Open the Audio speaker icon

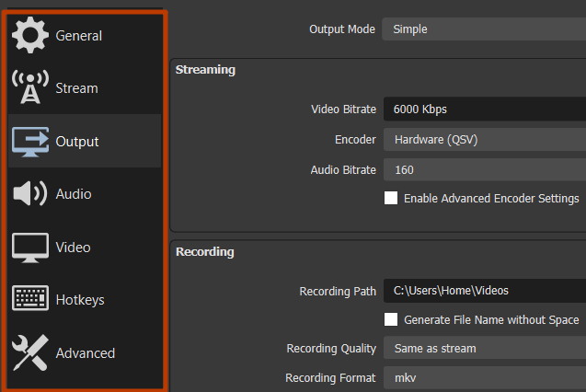(x=29, y=193)
